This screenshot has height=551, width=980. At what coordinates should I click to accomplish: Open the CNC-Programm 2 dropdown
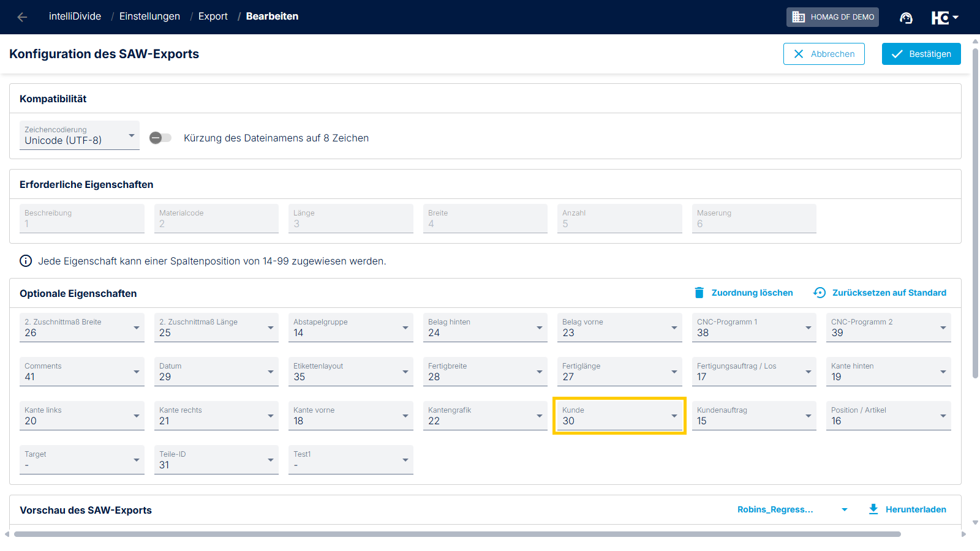click(x=889, y=328)
